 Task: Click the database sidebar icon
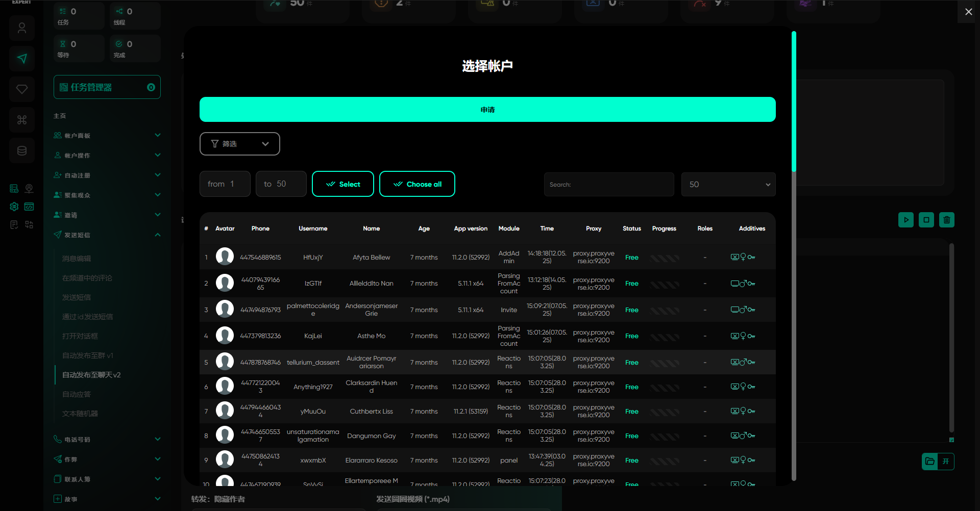point(22,150)
